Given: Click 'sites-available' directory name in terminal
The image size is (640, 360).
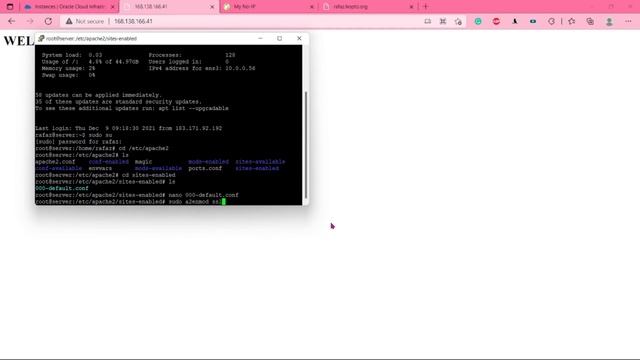Looking at the screenshot, I should (260, 162).
